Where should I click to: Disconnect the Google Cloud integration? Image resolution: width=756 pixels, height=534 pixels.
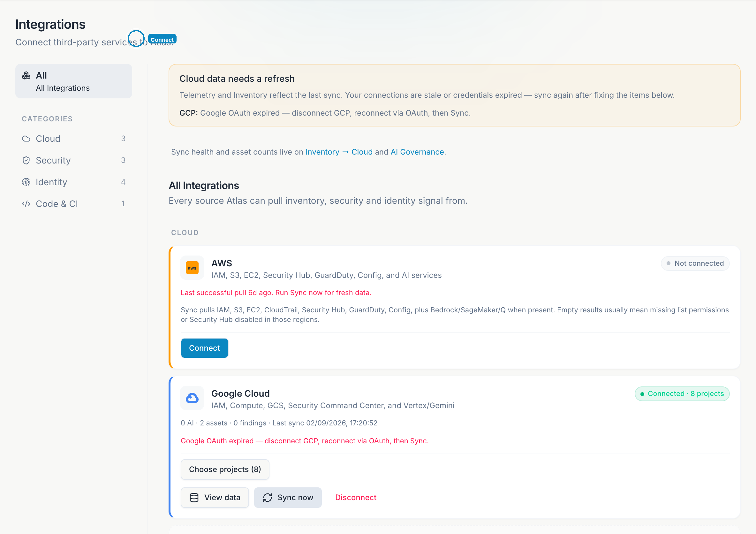point(356,498)
